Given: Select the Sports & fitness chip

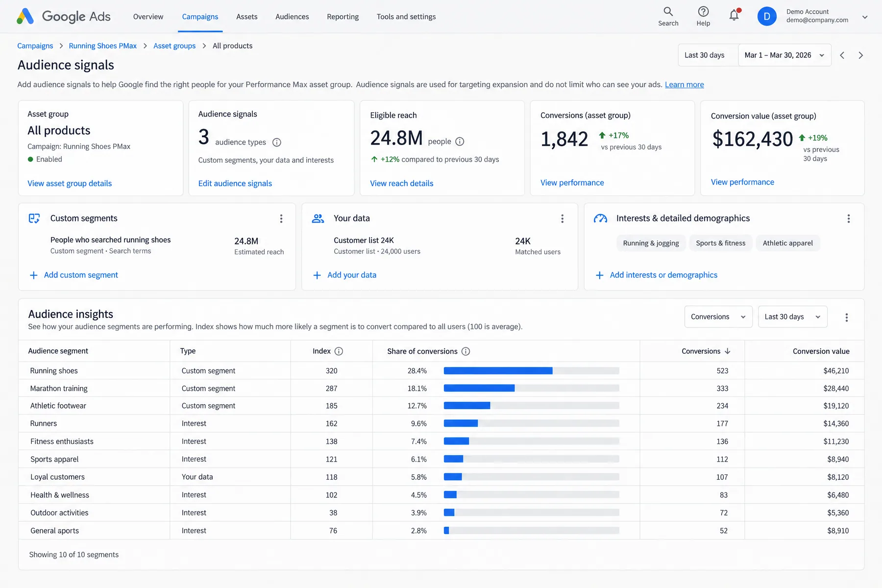Looking at the screenshot, I should tap(720, 243).
